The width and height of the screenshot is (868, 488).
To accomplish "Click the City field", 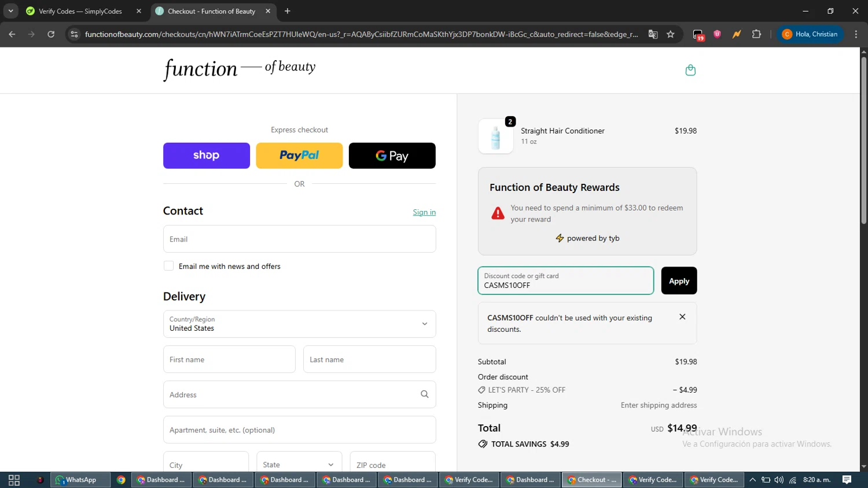I will [206, 464].
